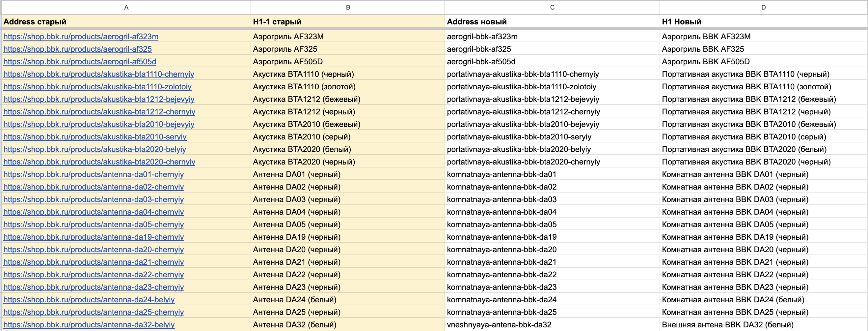Viewport: 868px width, 331px height.
Task: Follow the antenna-da20-chernyiy link
Action: tap(94, 249)
